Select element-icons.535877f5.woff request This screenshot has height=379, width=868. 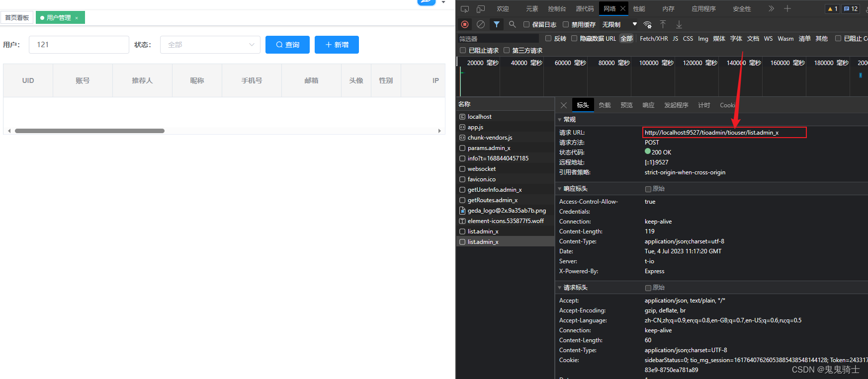coord(505,221)
